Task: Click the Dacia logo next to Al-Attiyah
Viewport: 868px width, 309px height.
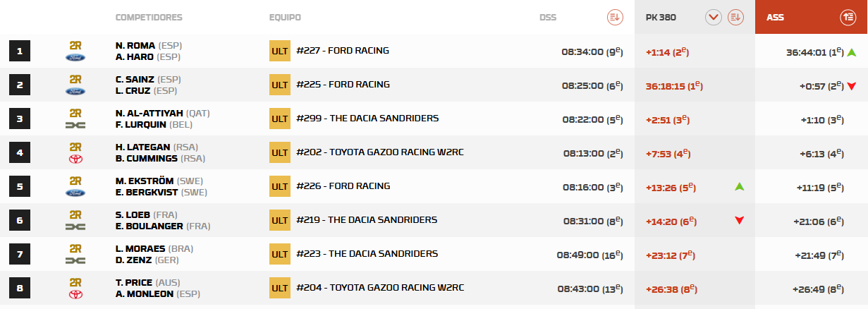Action: pos(75,125)
